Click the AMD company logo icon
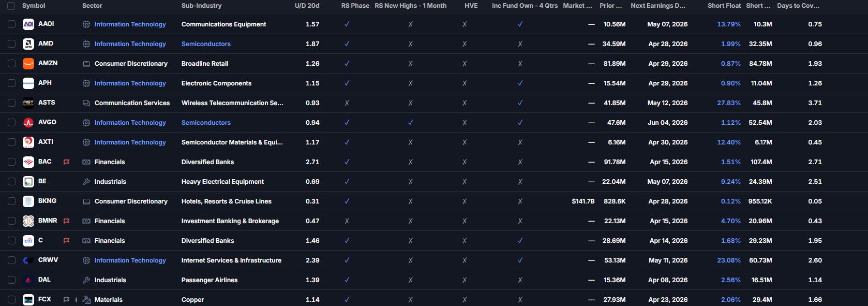Viewport: 868px width, 306px height. point(28,44)
